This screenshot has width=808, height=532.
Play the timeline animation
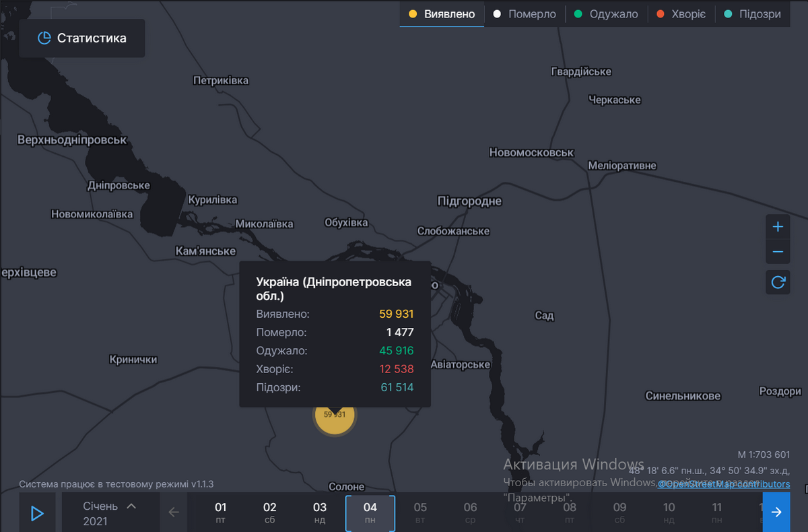pyautogui.click(x=37, y=513)
